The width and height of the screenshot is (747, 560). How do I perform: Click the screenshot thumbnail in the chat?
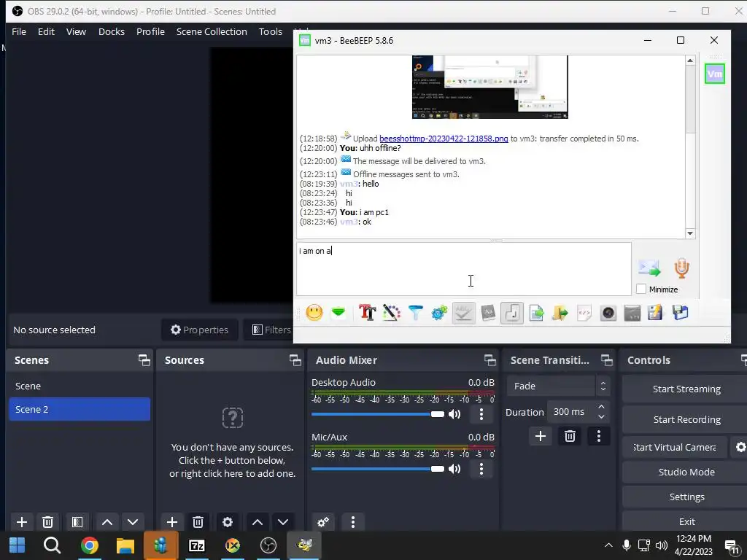click(489, 87)
